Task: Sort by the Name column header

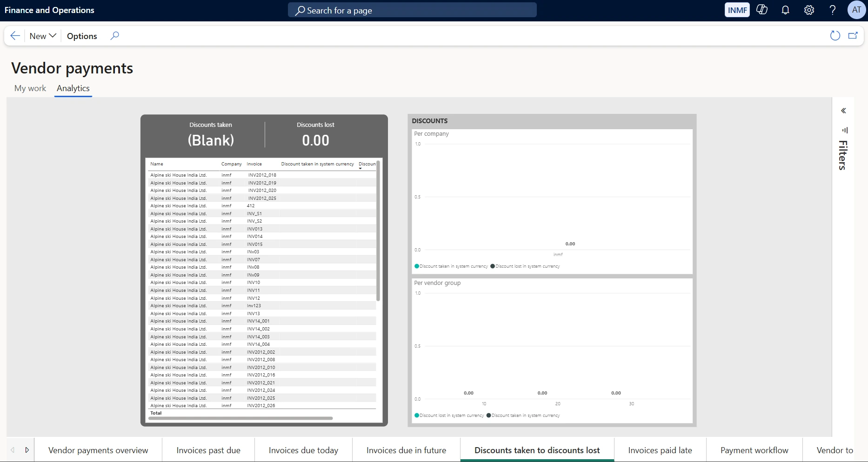Action: 157,164
